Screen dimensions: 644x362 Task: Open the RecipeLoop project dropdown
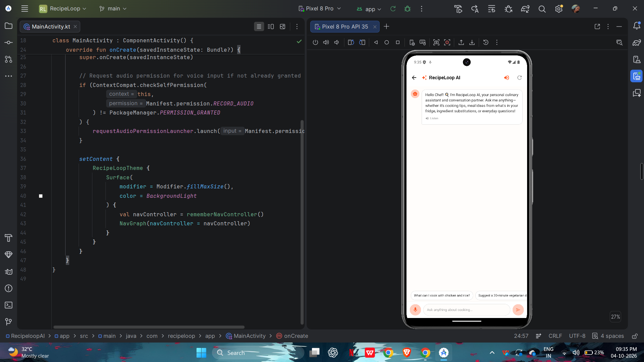click(63, 9)
